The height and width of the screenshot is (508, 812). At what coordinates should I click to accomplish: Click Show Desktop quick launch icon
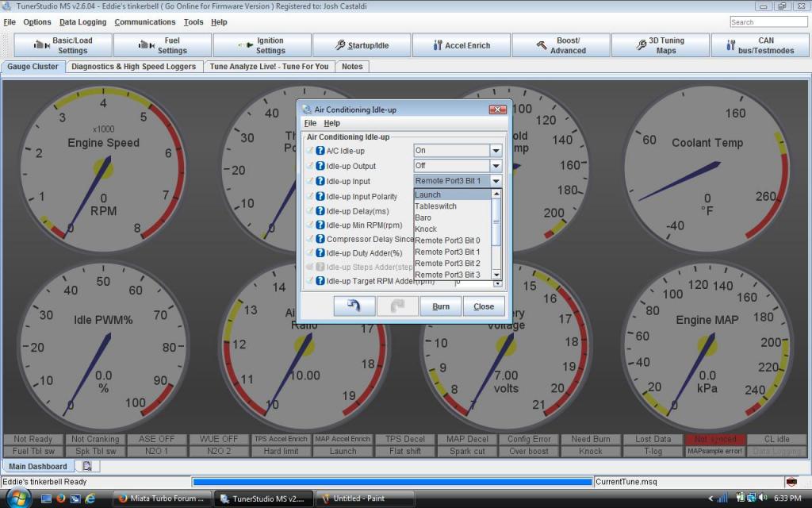coord(46,498)
